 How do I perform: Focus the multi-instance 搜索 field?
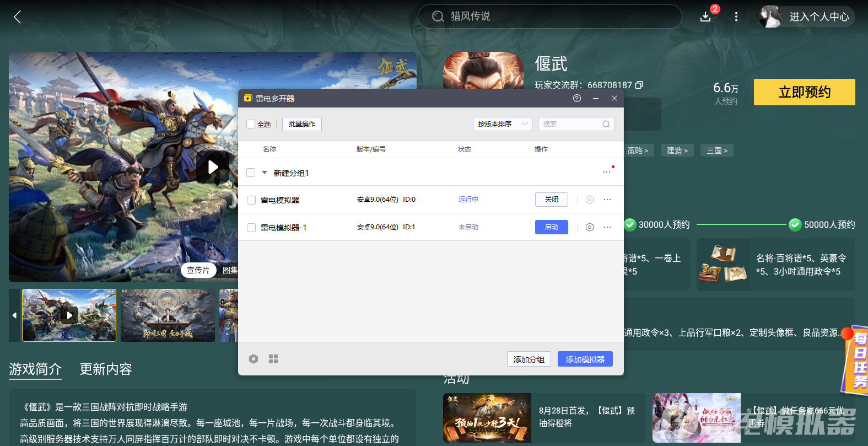(576, 124)
